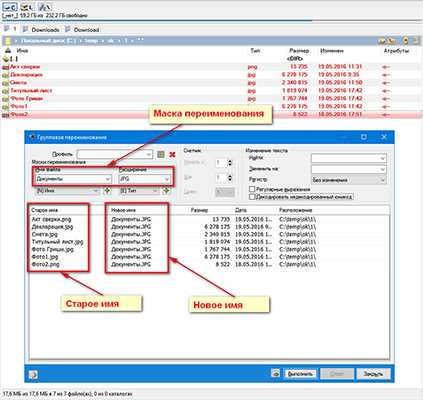
Task: Open Регистр dropdown showing Без изменения
Action: [349, 180]
